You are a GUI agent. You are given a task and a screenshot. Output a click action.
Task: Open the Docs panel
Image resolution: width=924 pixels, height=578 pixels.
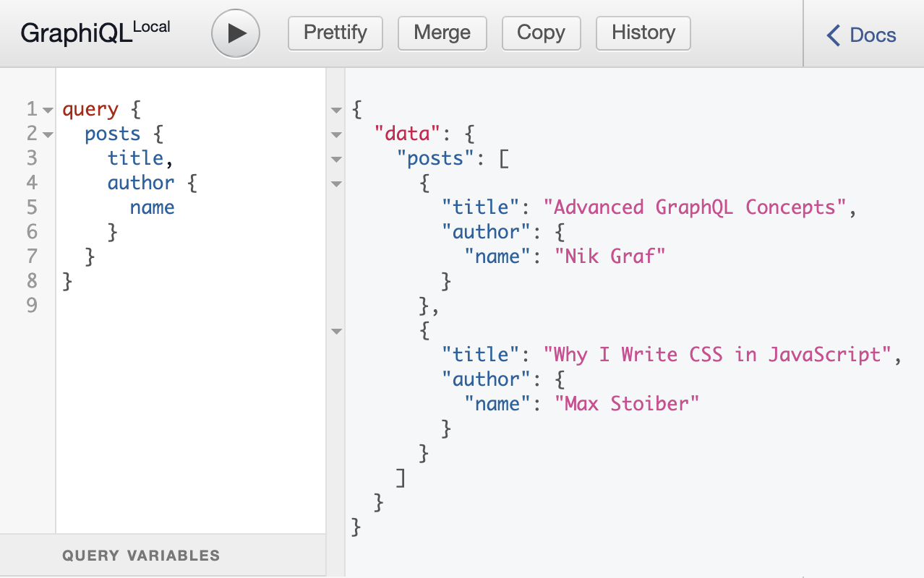pyautogui.click(x=873, y=34)
